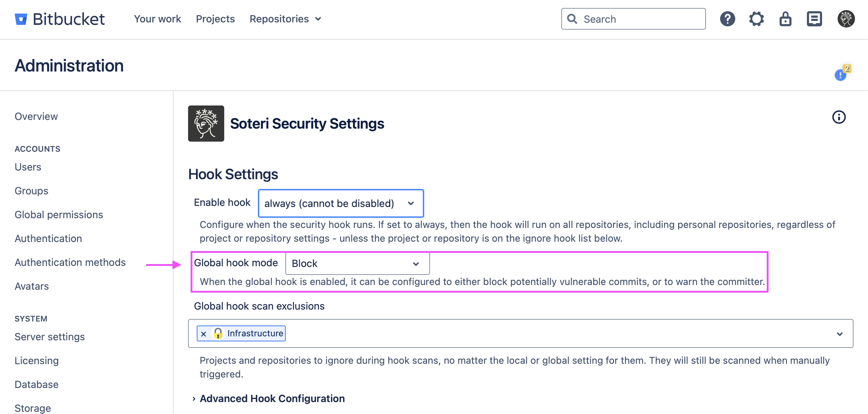
Task: Open the help question mark icon
Action: pyautogui.click(x=727, y=19)
